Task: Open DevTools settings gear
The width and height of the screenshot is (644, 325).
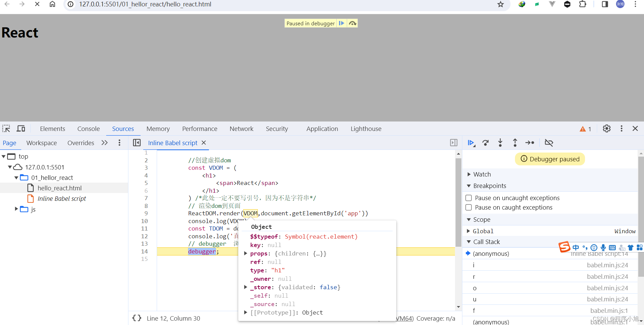Action: point(607,129)
